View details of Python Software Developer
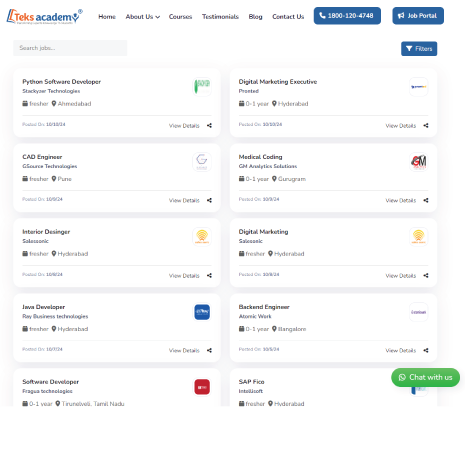The width and height of the screenshot is (465, 450). point(184,126)
